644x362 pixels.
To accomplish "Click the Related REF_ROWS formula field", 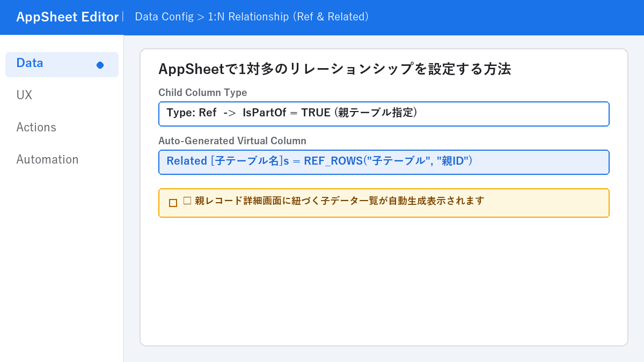I will tap(384, 162).
